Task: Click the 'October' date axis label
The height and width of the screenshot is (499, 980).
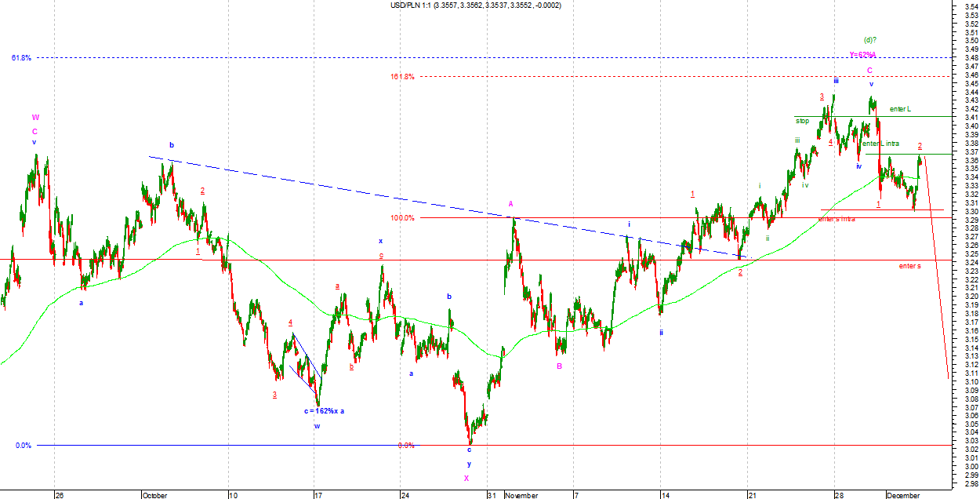Action: click(x=154, y=495)
